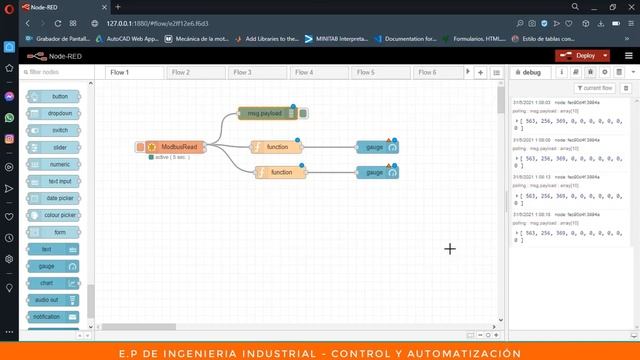The width and height of the screenshot is (640, 360).
Task: Select the form palette node
Action: [53, 232]
